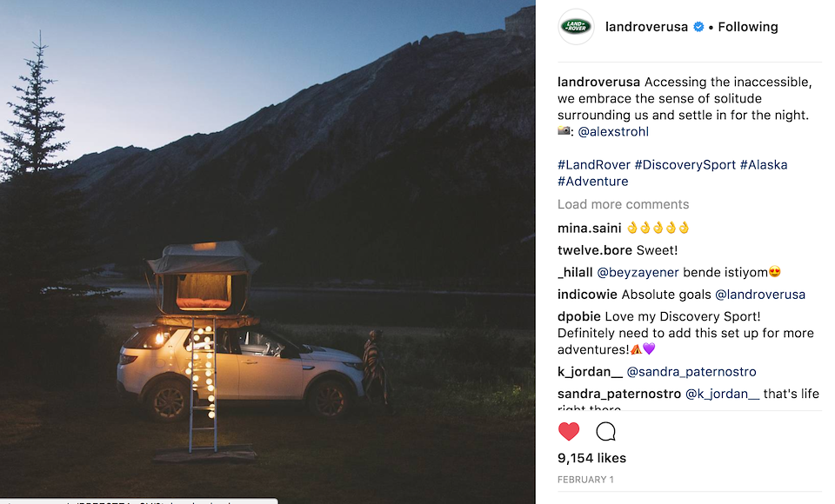Open the @alexstrohl photographer mention
835x504 pixels.
[x=613, y=132]
